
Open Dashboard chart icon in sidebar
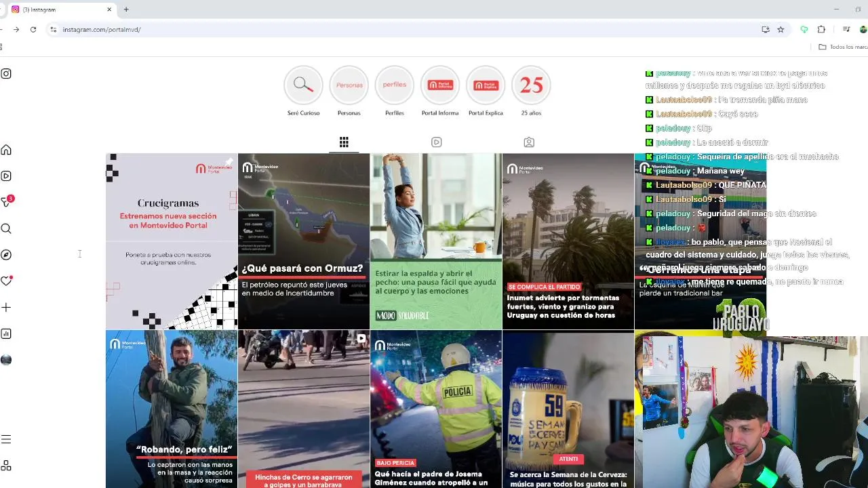pos(6,333)
